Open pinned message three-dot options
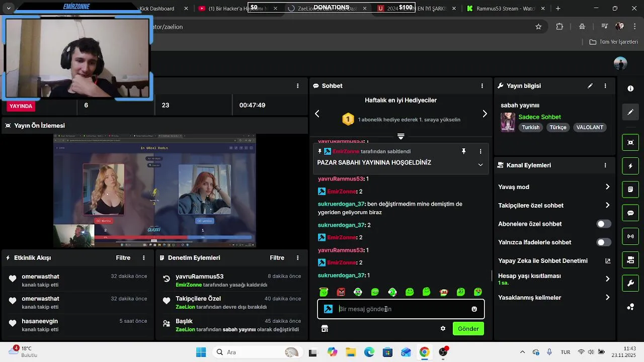 point(480,151)
